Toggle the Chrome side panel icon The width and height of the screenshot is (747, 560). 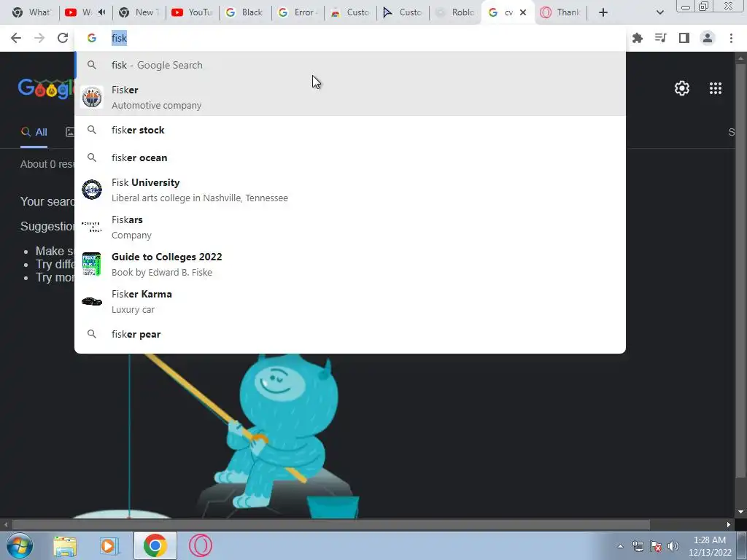click(684, 38)
